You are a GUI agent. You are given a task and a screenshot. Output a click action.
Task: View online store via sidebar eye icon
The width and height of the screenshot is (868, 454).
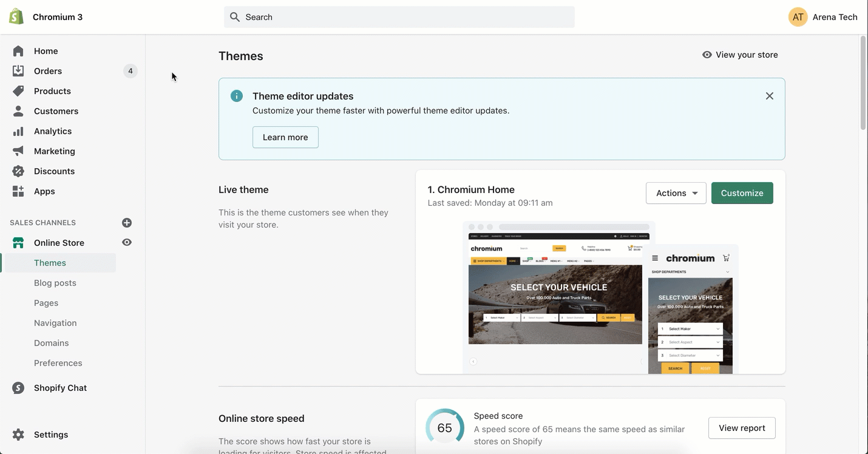127,242
